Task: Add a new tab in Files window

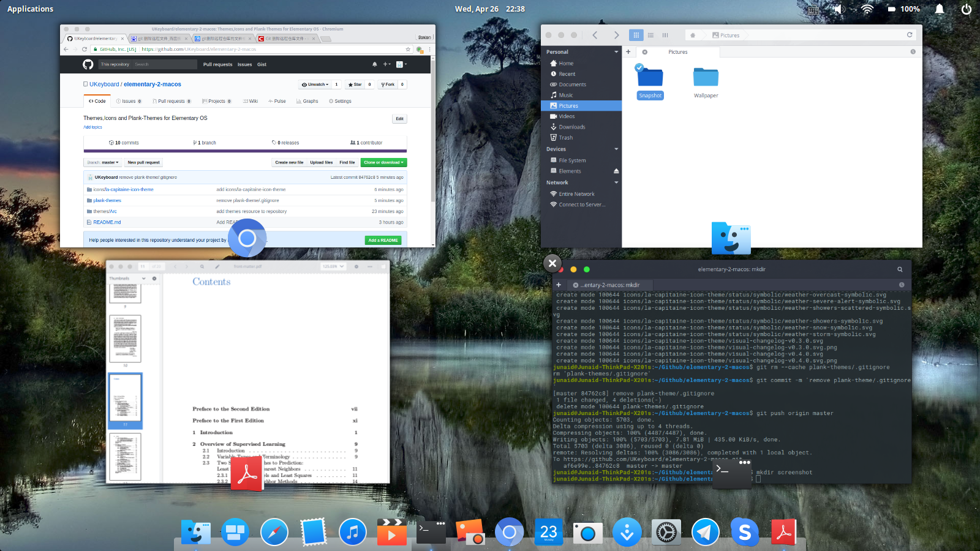Action: (628, 52)
